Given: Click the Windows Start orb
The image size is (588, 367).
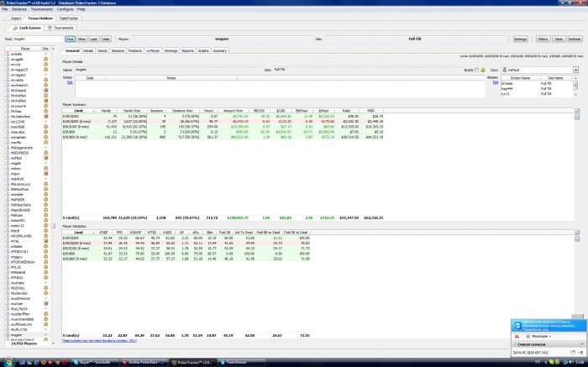Looking at the screenshot, I should 8,363.
